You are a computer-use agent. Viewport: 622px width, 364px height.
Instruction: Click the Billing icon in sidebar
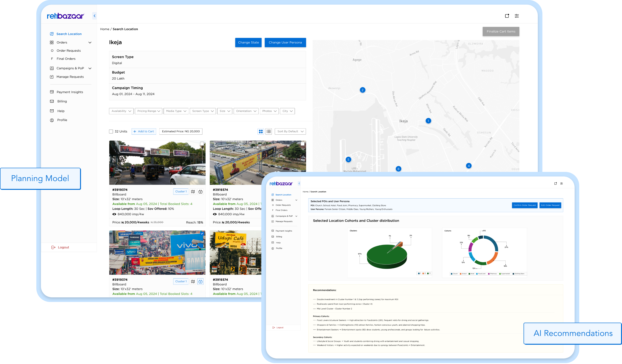click(x=52, y=101)
